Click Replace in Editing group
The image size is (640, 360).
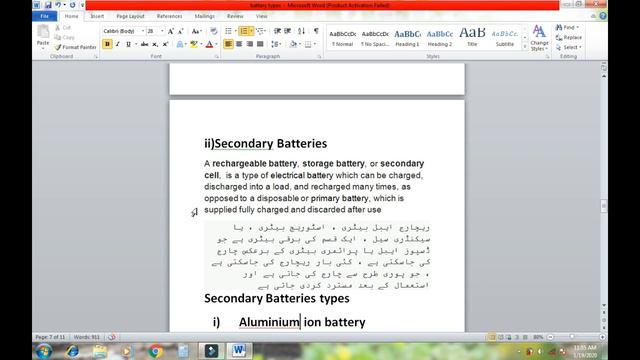[x=569, y=37]
